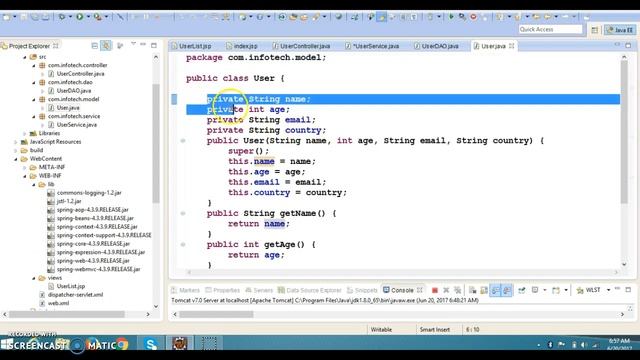Collapse the User constructor fold marker

point(183,141)
